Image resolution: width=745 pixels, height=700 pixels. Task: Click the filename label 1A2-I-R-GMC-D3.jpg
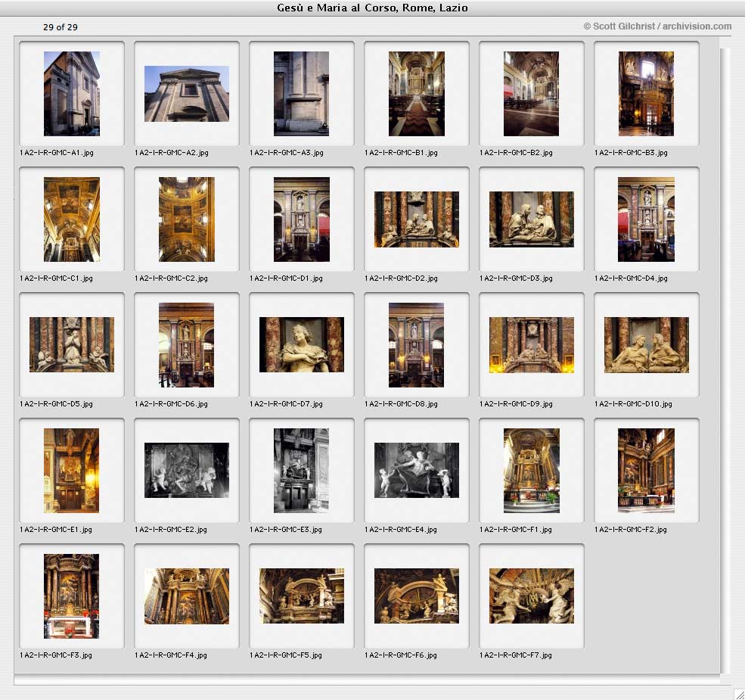pos(517,278)
